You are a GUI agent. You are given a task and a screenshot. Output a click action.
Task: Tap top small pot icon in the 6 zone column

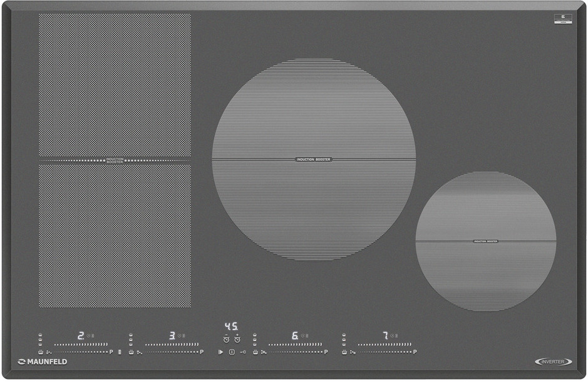pyautogui.click(x=255, y=335)
